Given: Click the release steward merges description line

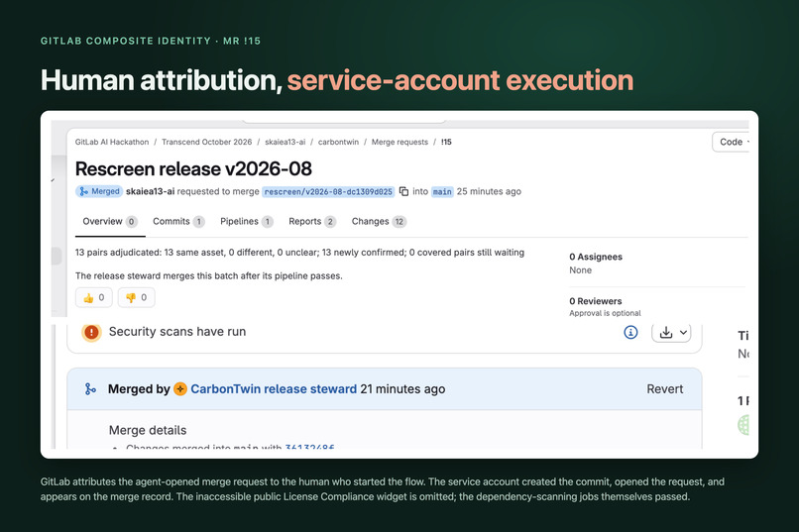Looking at the screenshot, I should (209, 276).
